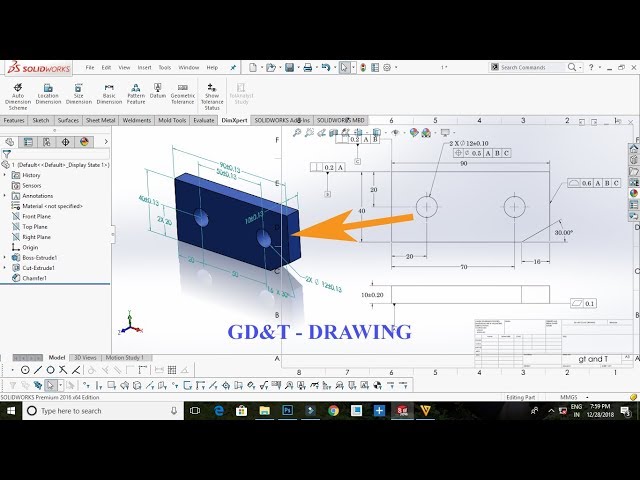640x480 pixels.
Task: Click the Windows taskbar search box
Action: 102,411
